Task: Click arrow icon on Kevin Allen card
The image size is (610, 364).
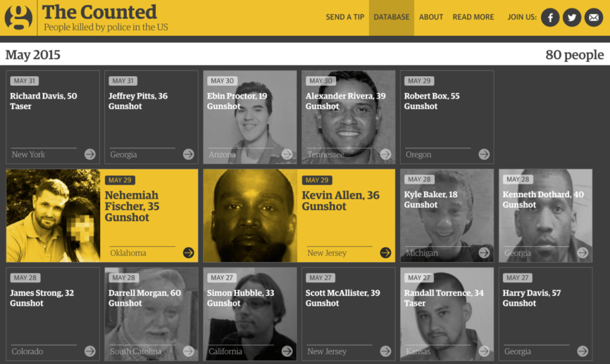Action: click(385, 253)
